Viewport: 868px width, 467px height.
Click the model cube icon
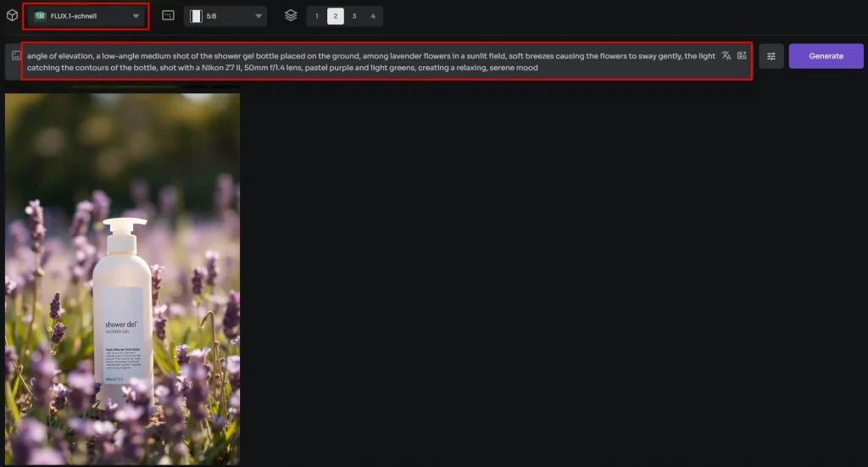pyautogui.click(x=12, y=15)
